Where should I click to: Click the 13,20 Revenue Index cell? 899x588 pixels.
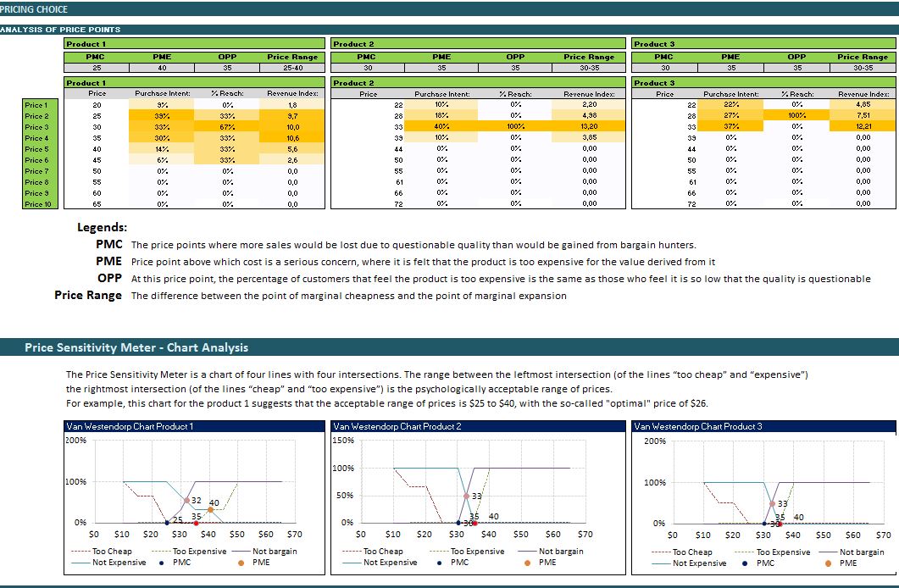tap(590, 127)
